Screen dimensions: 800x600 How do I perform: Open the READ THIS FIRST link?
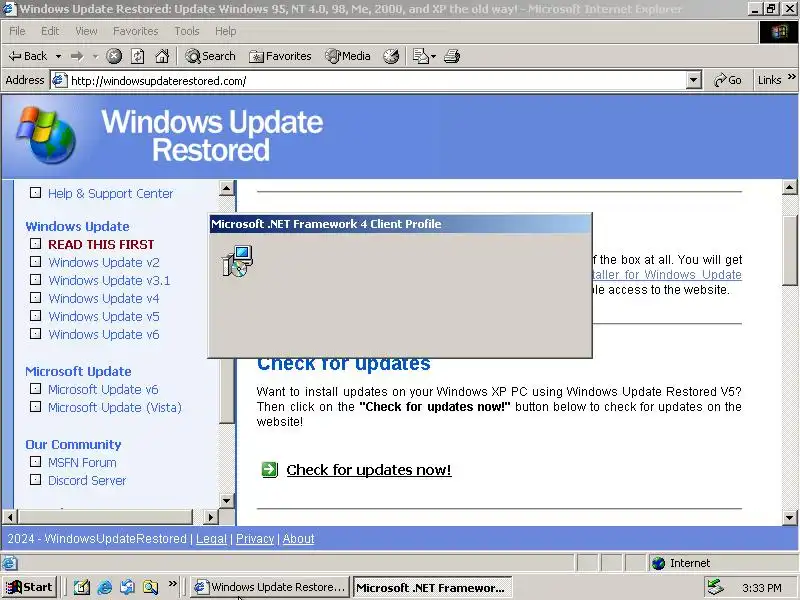[x=101, y=244]
